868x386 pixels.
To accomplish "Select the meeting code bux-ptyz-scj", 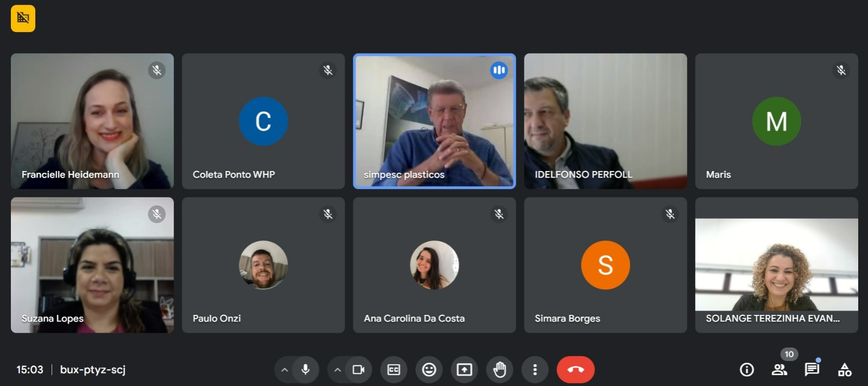I will tap(93, 370).
